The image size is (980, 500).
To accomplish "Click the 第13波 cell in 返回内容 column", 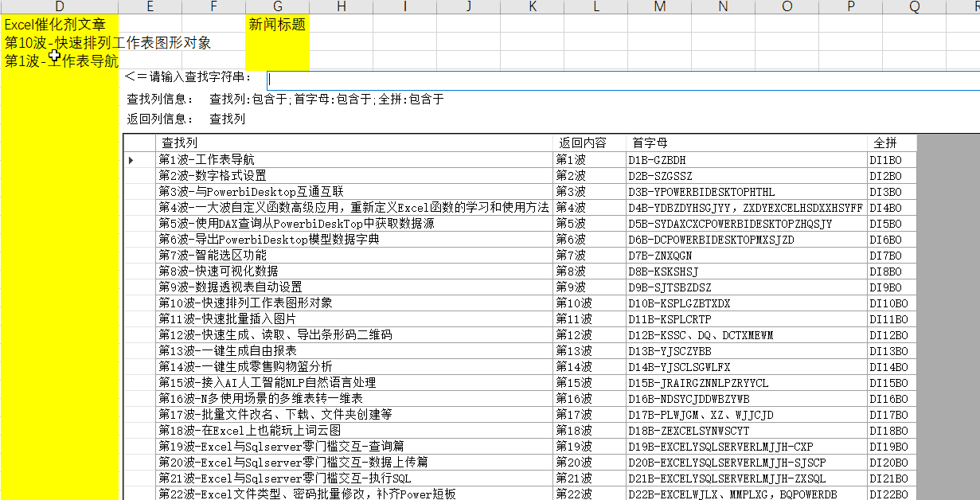I will [589, 351].
